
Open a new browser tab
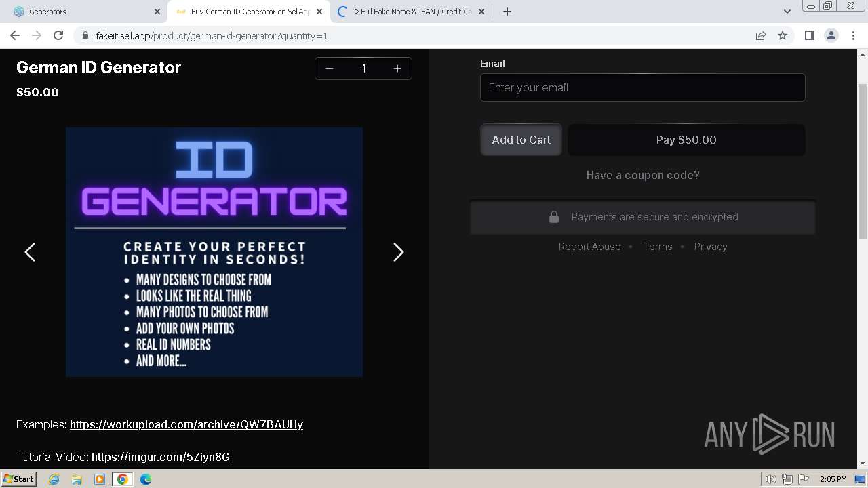[x=507, y=12]
